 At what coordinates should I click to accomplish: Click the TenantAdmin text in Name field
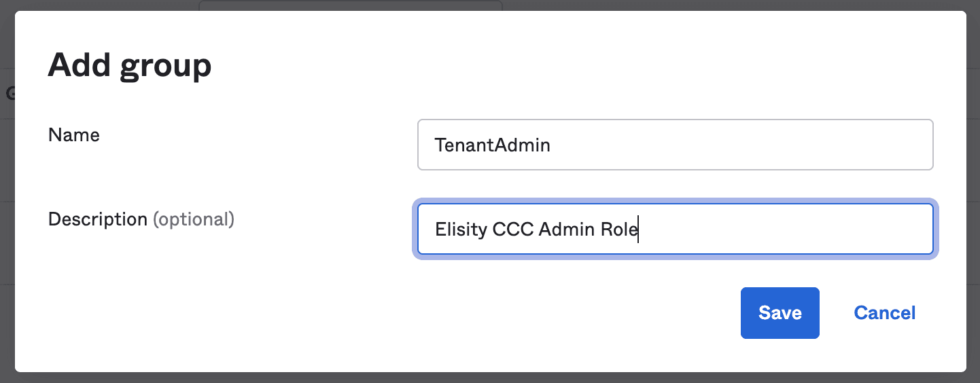click(x=493, y=145)
